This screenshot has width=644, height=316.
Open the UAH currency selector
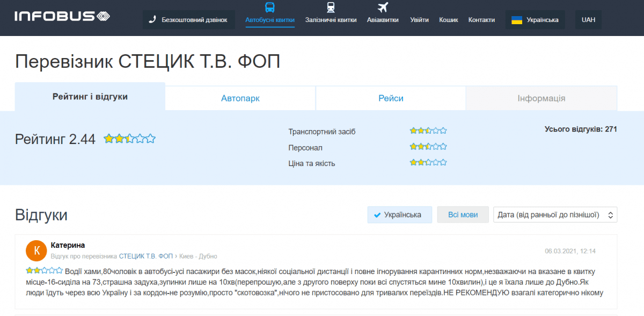tap(588, 20)
